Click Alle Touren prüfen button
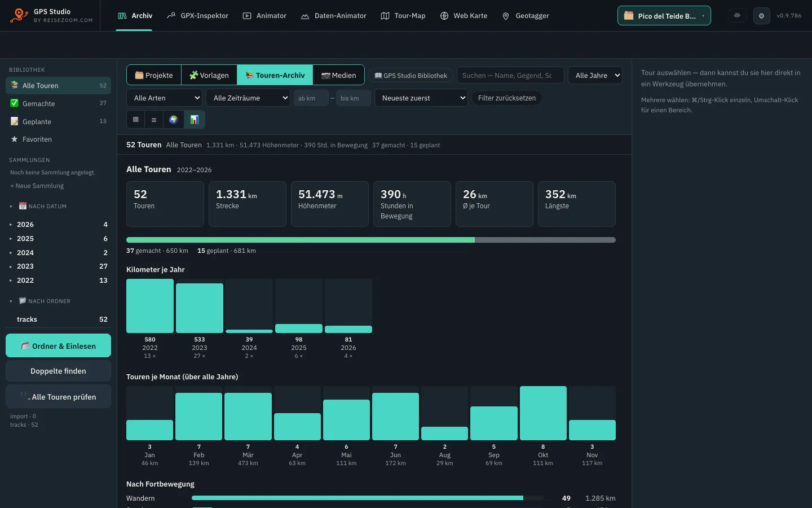 pyautogui.click(x=59, y=397)
